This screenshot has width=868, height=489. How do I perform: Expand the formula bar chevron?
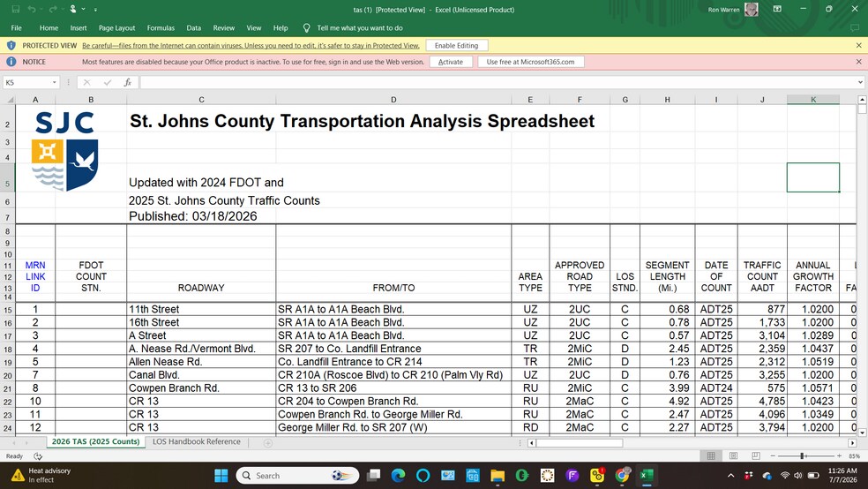[860, 82]
